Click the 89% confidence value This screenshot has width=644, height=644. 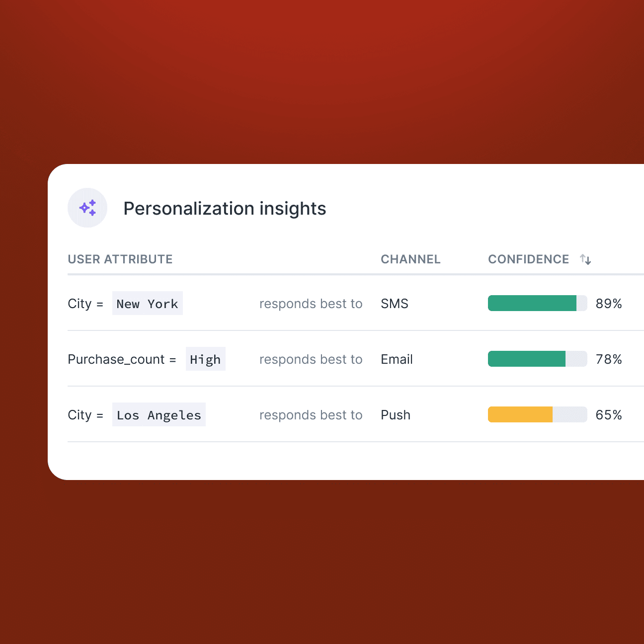point(608,303)
